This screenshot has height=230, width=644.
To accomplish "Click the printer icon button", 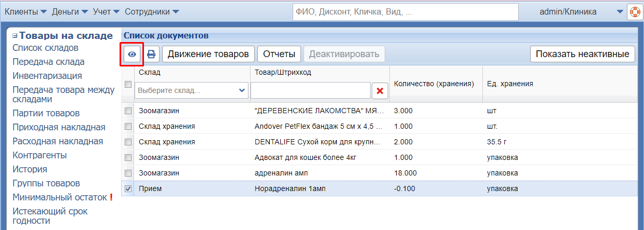I will tap(151, 54).
